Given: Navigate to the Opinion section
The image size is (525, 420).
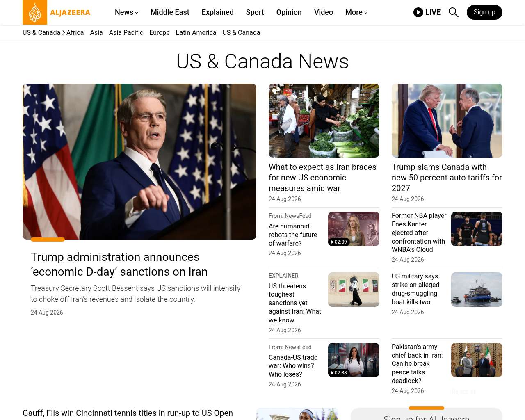Looking at the screenshot, I should (x=289, y=12).
